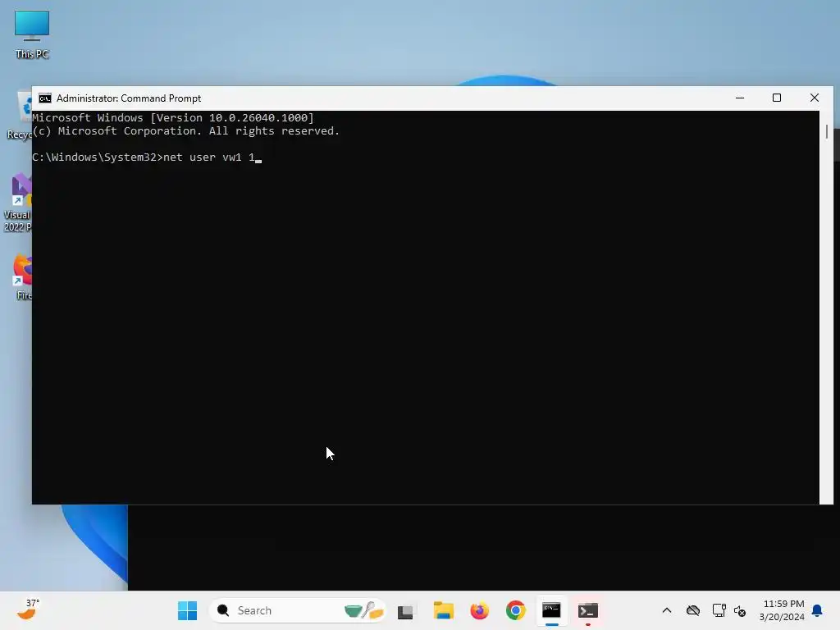
Task: Click the Microsoft Windows version text line
Action: click(x=173, y=118)
